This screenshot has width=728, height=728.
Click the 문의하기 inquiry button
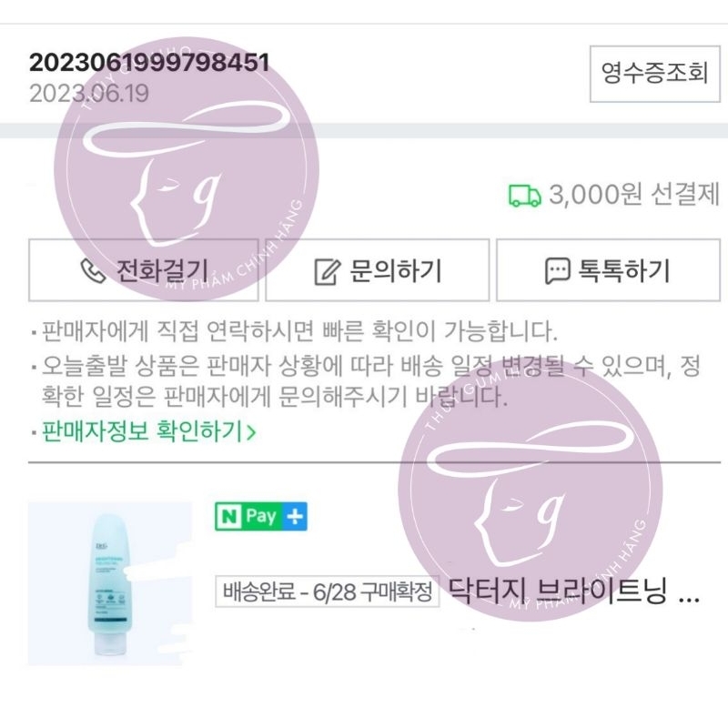[x=378, y=270]
